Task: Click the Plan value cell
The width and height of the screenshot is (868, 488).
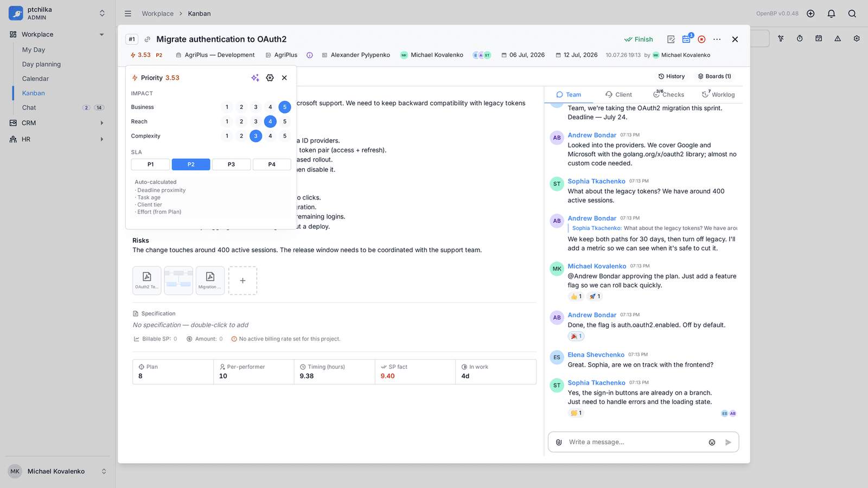Action: (x=173, y=372)
